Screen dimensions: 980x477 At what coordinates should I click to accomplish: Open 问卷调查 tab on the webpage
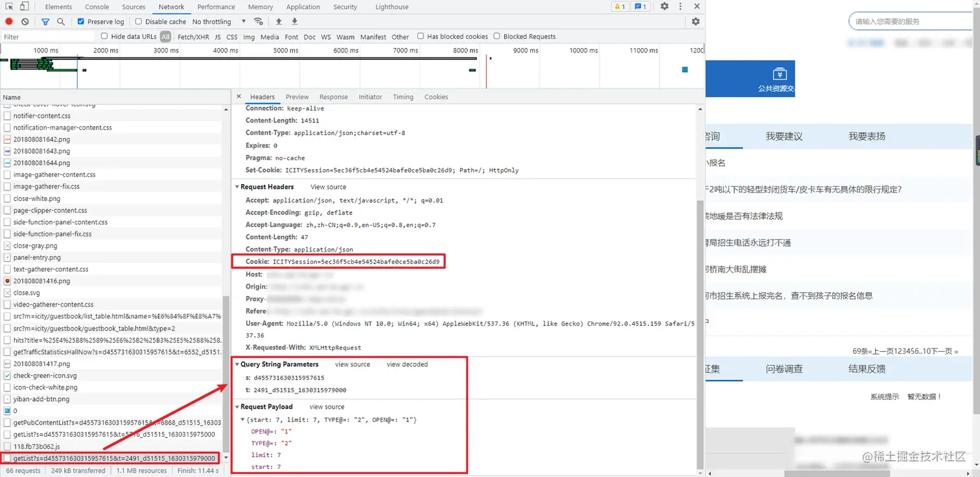pos(784,369)
